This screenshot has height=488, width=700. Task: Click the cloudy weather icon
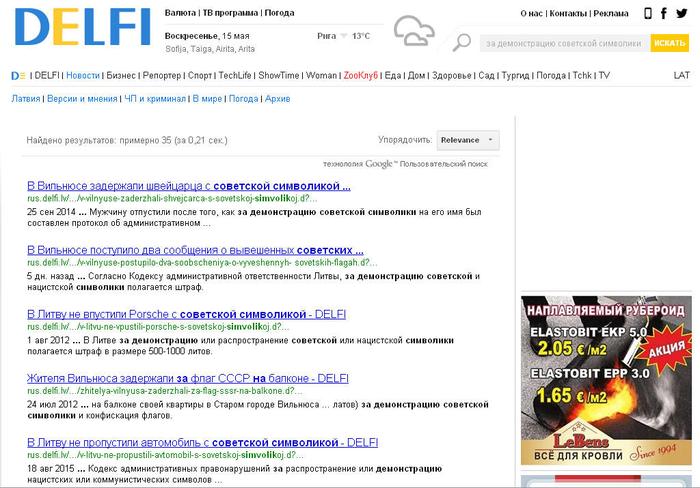pyautogui.click(x=413, y=32)
